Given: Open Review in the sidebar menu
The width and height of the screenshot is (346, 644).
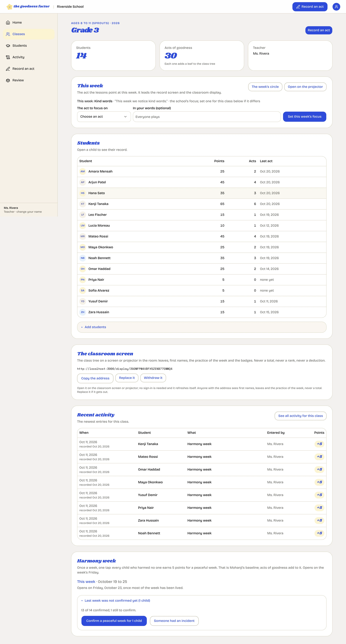Looking at the screenshot, I should tap(29, 80).
